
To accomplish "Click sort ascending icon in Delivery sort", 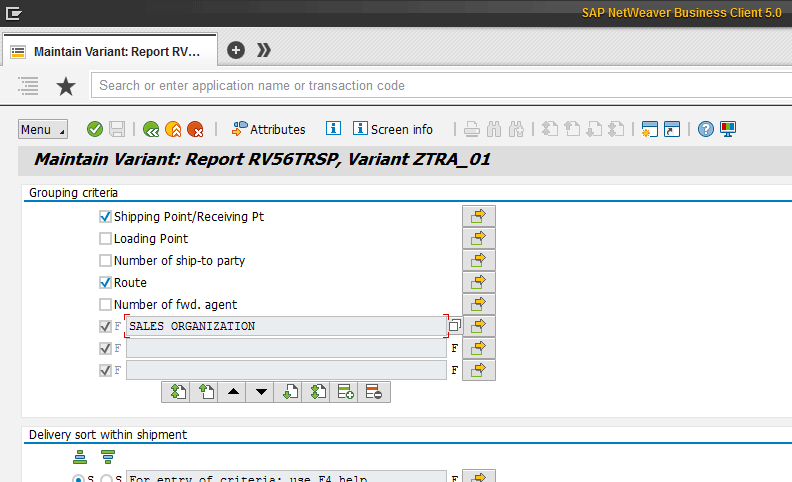I will coord(80,457).
